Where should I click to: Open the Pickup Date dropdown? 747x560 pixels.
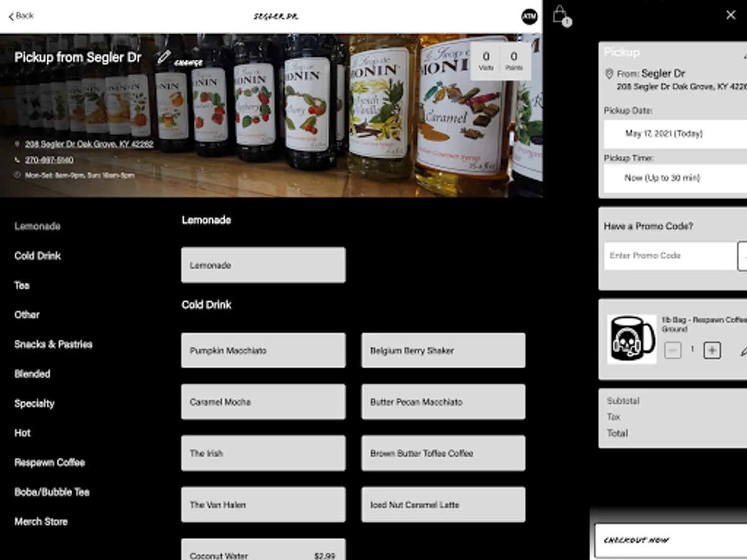[675, 134]
